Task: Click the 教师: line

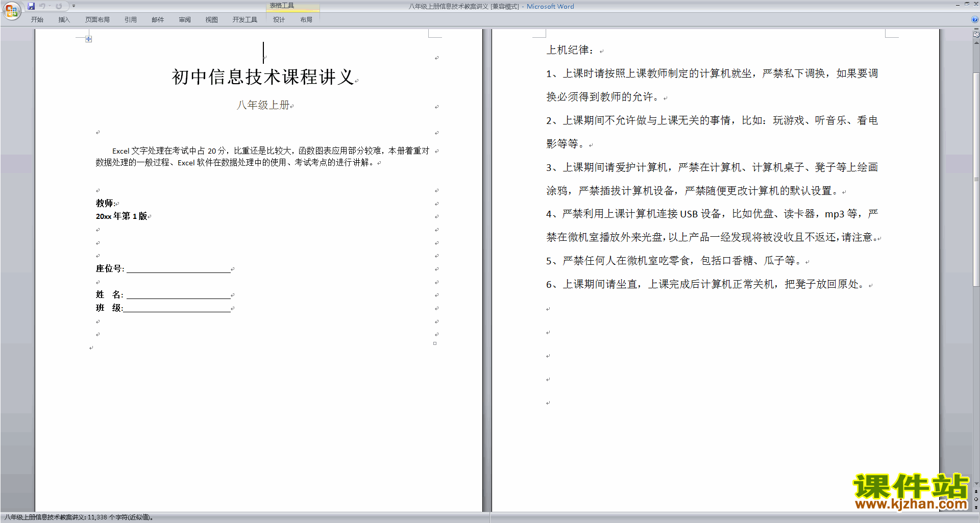Action: [x=106, y=203]
